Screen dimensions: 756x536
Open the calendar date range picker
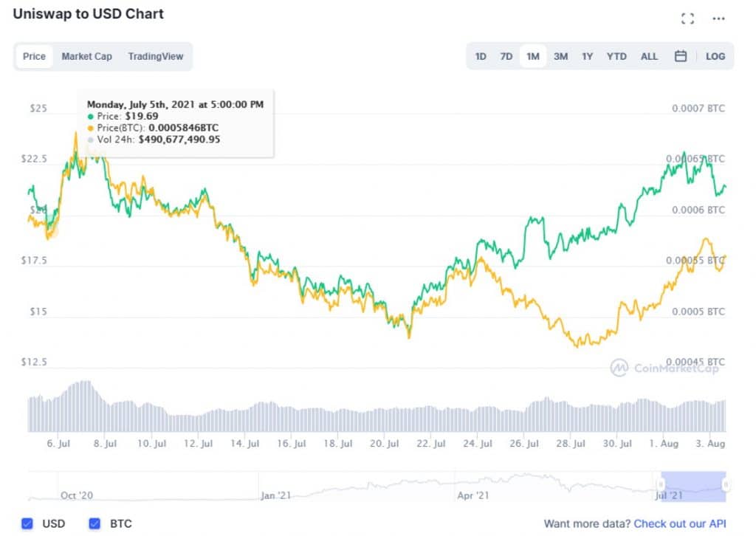680,55
